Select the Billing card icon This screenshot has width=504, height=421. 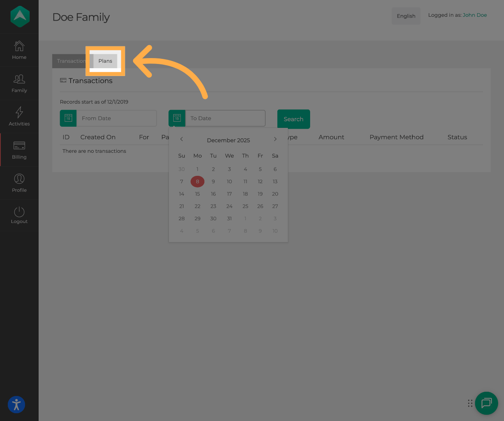tap(19, 146)
